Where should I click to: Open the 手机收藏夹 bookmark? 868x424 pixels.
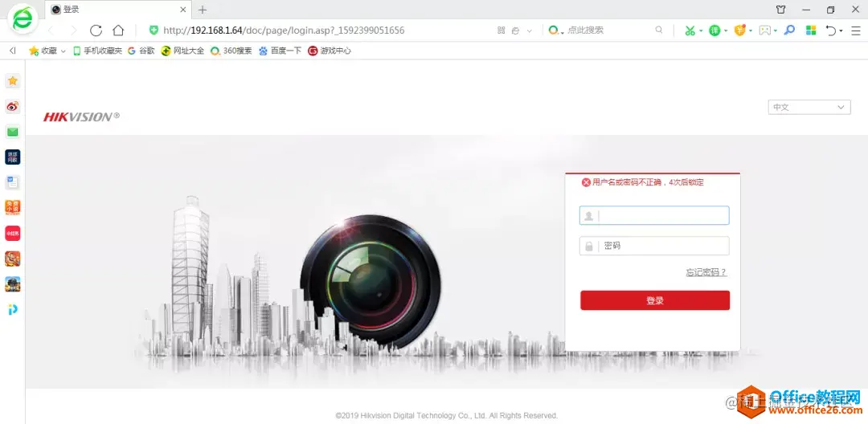97,51
